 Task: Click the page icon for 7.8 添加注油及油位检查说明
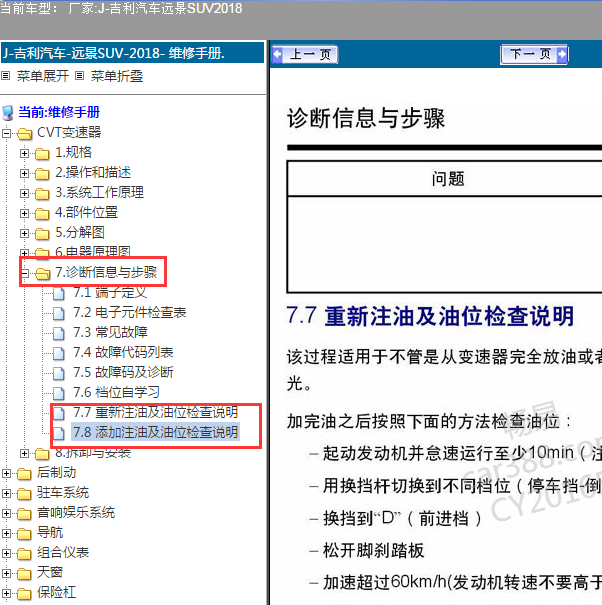pyautogui.click(x=59, y=433)
